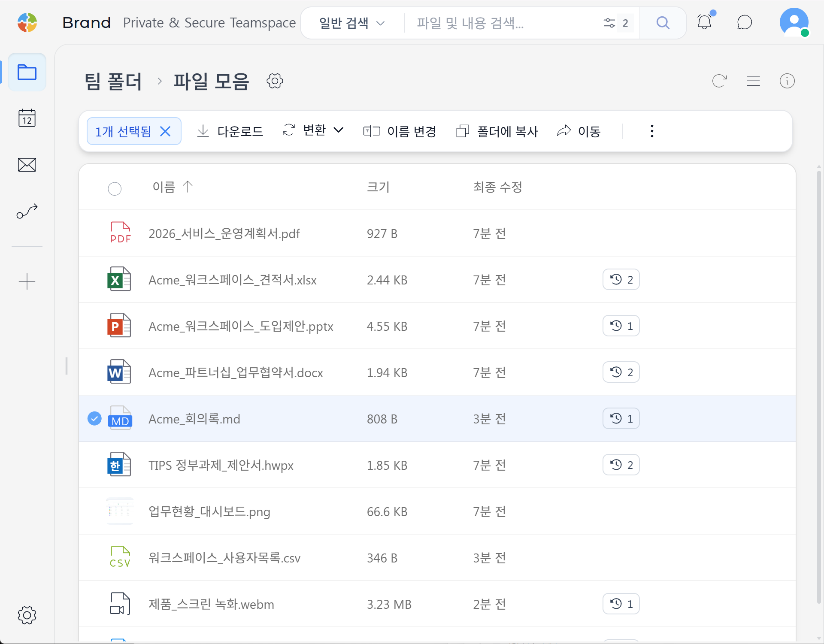Open version history of Acme_워크스페이스_도입제안.pptx
This screenshot has width=824, height=644.
point(621,326)
